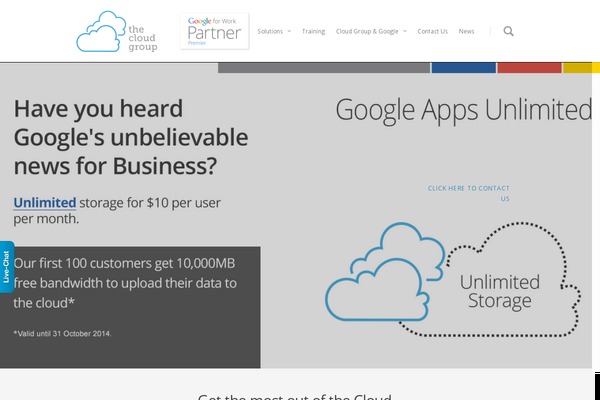Image resolution: width=600 pixels, height=400 pixels.
Task: Click the Google for Work Partner badge
Action: tap(214, 31)
